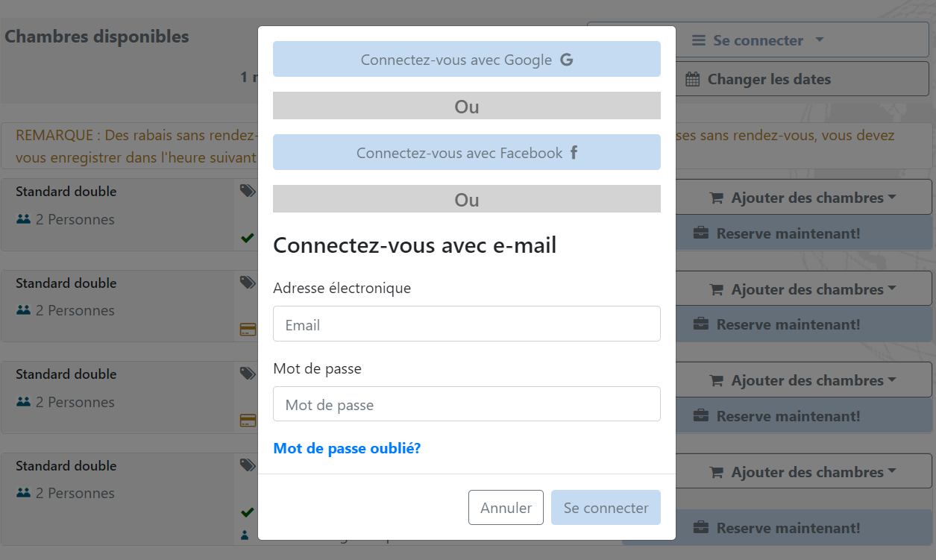
Task: Click the green checkmark in the first room row
Action: [248, 239]
